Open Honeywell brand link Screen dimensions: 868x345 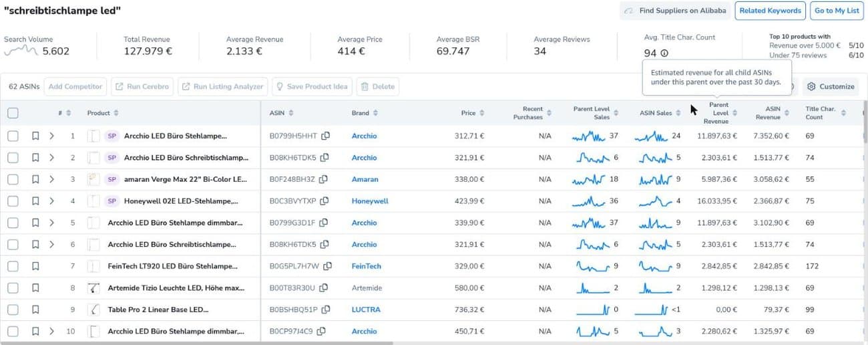click(x=370, y=201)
